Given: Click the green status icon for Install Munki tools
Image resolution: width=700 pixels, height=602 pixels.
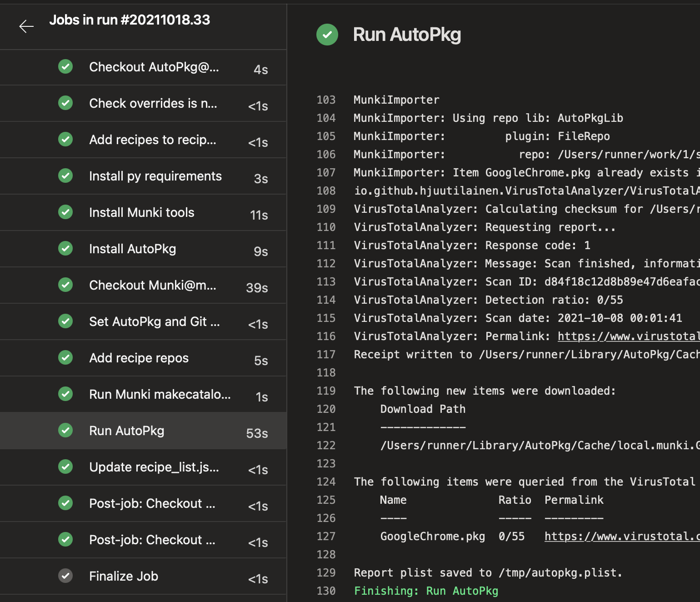Looking at the screenshot, I should click(65, 212).
